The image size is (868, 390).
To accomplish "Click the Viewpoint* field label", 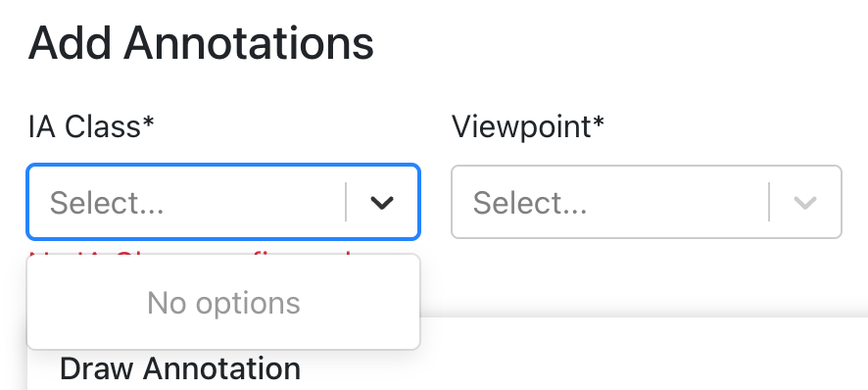I will point(528,126).
